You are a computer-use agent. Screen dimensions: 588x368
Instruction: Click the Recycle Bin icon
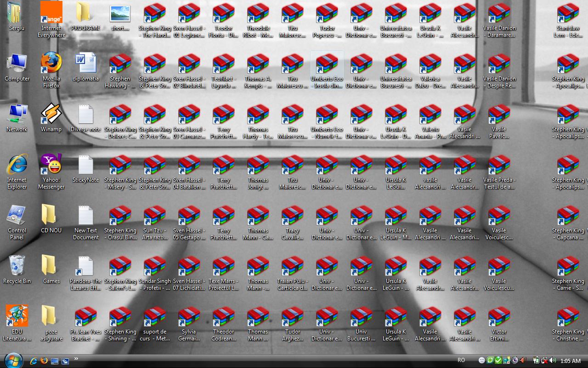(17, 266)
